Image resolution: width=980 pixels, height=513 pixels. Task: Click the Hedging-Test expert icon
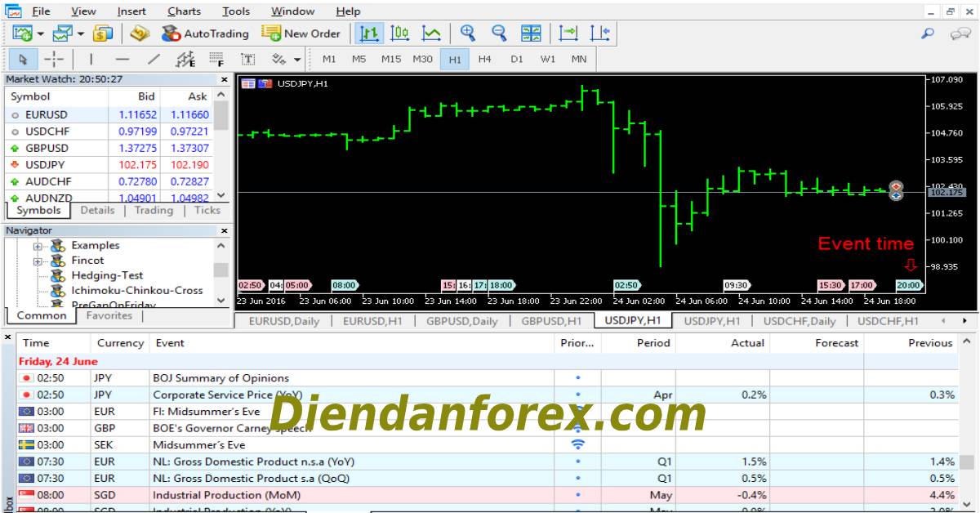point(58,275)
